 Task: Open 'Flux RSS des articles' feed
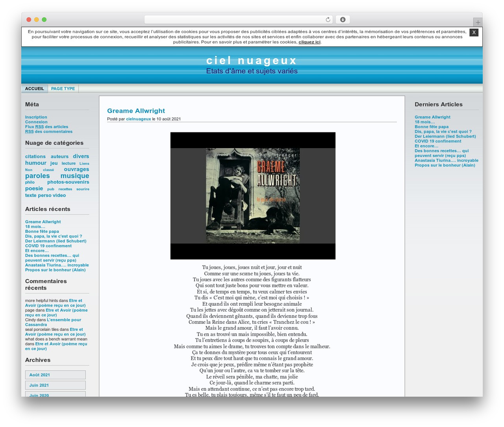(x=46, y=127)
